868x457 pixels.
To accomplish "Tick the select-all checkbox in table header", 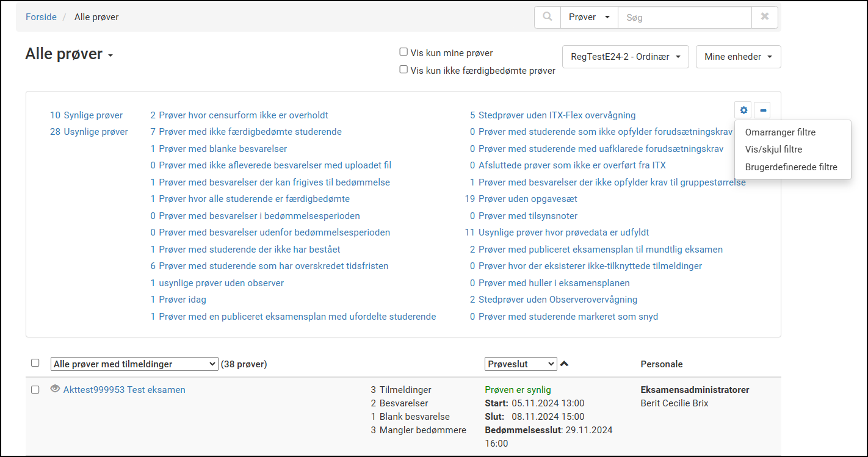I will click(35, 363).
